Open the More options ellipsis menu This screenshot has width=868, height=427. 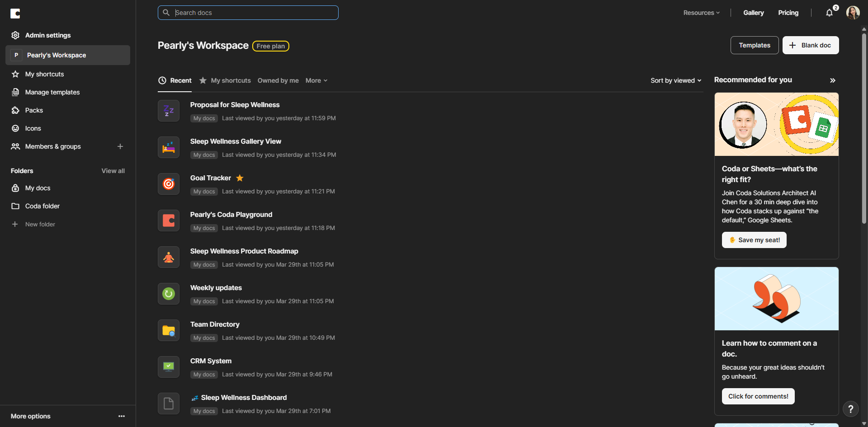click(122, 416)
